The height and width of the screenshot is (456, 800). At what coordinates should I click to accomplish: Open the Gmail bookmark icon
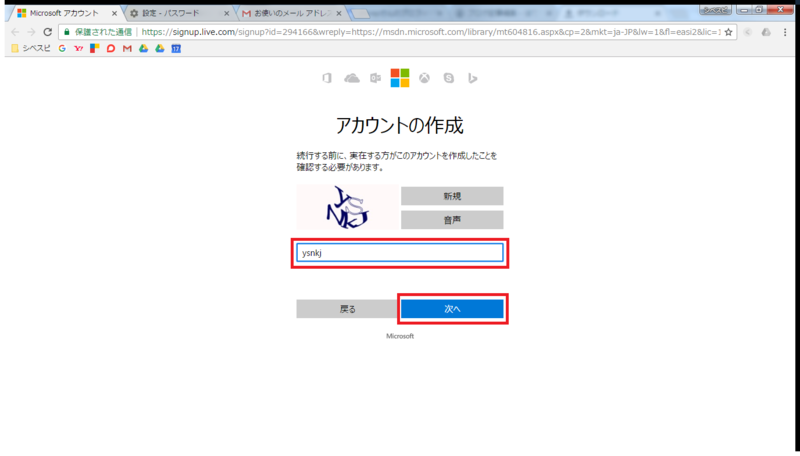pyautogui.click(x=127, y=48)
